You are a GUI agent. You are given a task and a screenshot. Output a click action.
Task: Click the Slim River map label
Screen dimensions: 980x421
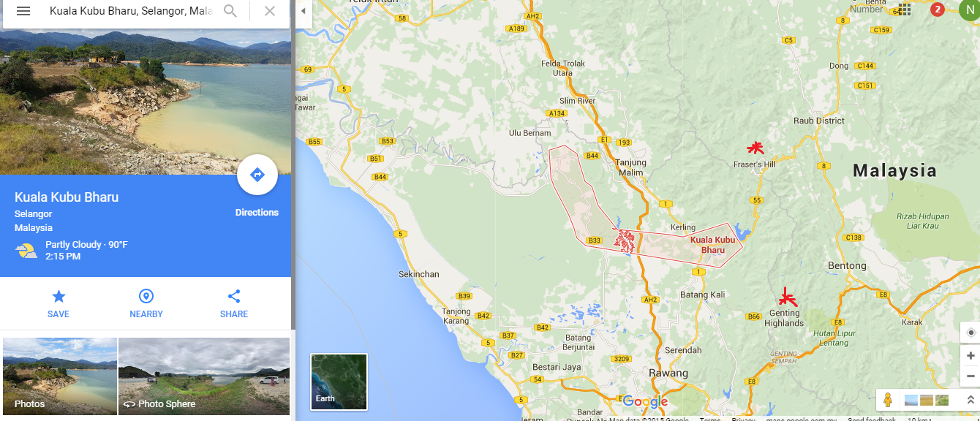point(578,101)
